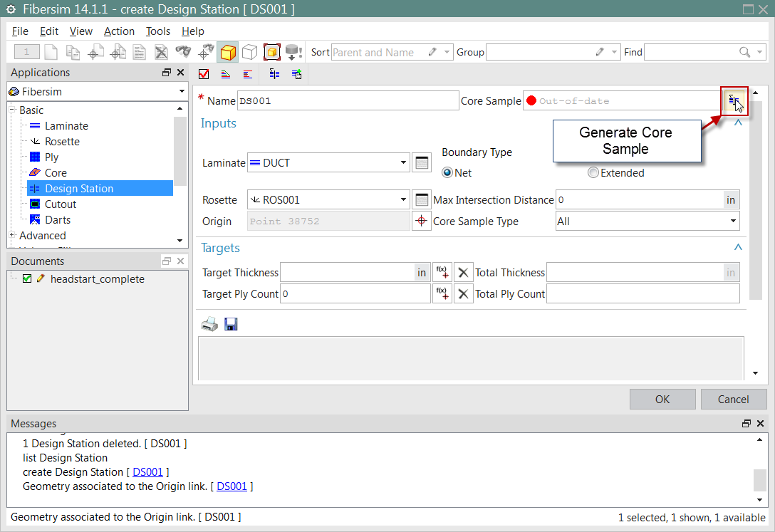The width and height of the screenshot is (775, 532).
Task: Click the formula icon next to Target Ply Count
Action: tap(442, 294)
